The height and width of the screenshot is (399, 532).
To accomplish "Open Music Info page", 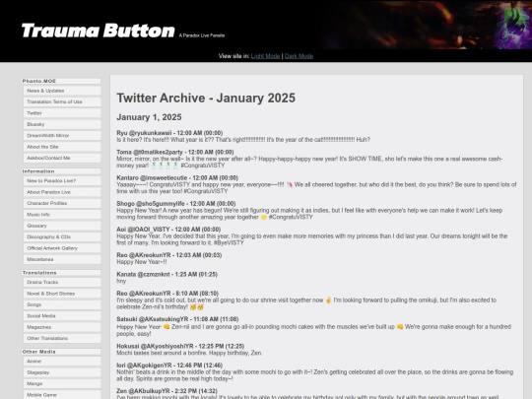I will tap(62, 215).
